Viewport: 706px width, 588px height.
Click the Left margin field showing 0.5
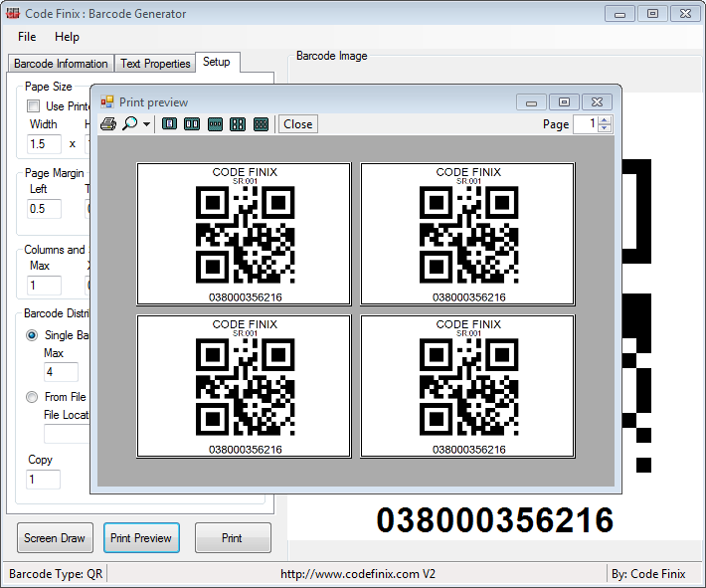click(44, 209)
